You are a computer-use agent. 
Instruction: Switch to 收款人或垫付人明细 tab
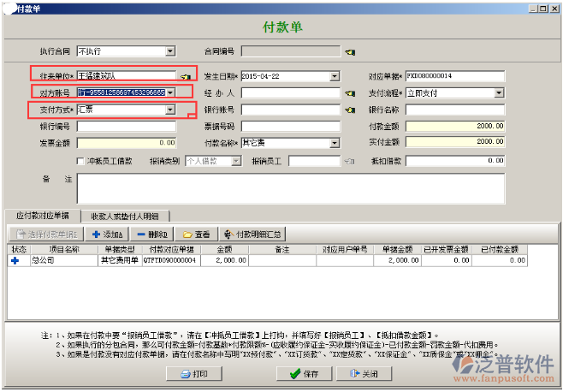pyautogui.click(x=124, y=215)
